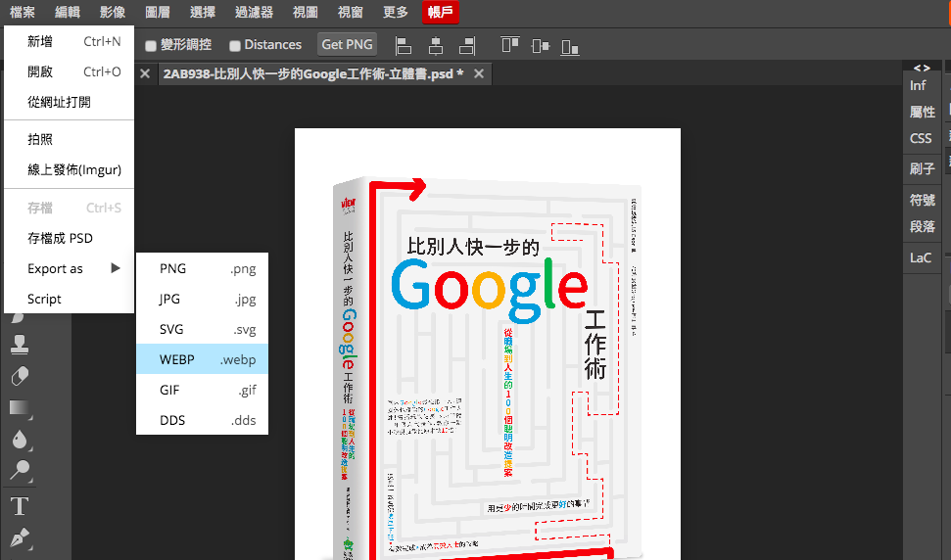The height and width of the screenshot is (560, 951).
Task: Align top edges icon
Action: (509, 45)
